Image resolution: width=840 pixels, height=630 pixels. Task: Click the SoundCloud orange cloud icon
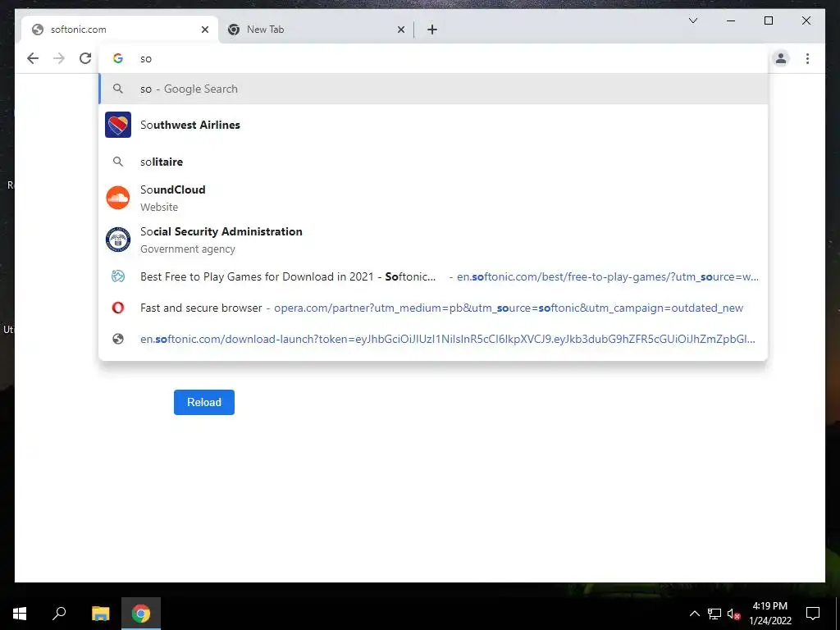click(x=118, y=198)
